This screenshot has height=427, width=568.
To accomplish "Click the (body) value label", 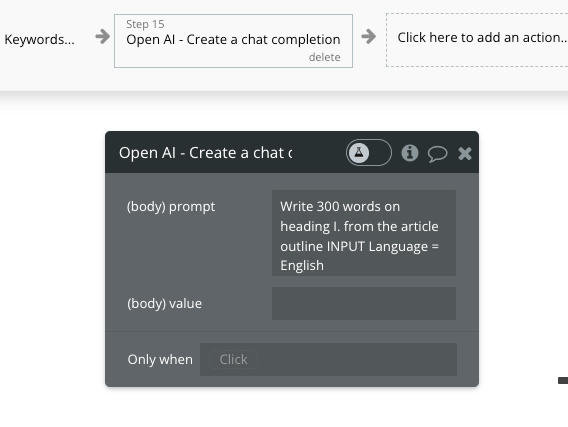I will click(x=164, y=303).
